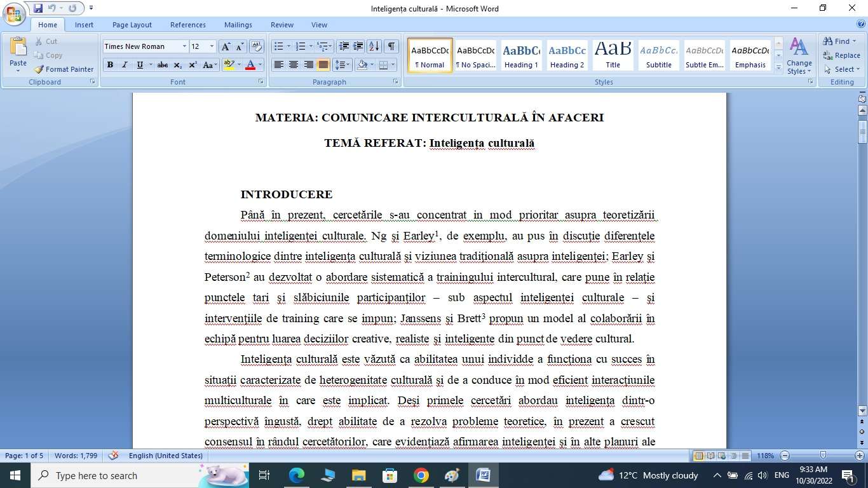Increase paragraph indent
The width and height of the screenshot is (868, 488).
pos(358,46)
